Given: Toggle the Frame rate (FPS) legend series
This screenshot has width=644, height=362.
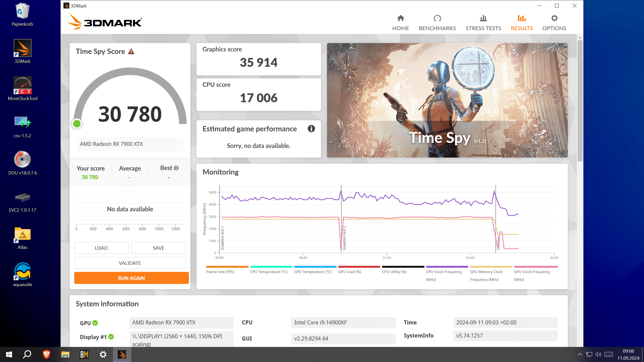Looking at the screenshot, I should (x=220, y=272).
